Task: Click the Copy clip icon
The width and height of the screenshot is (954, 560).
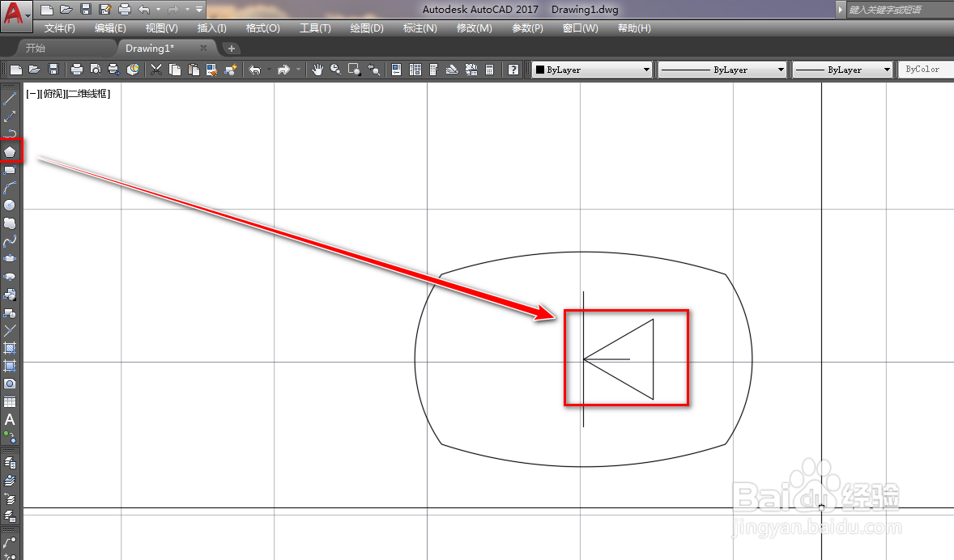Action: tap(175, 70)
